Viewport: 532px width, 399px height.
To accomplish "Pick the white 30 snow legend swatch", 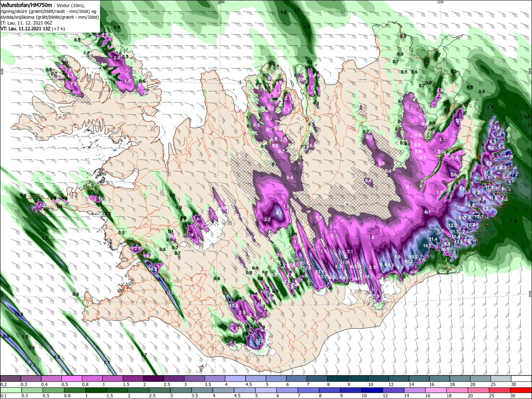I will [521, 379].
